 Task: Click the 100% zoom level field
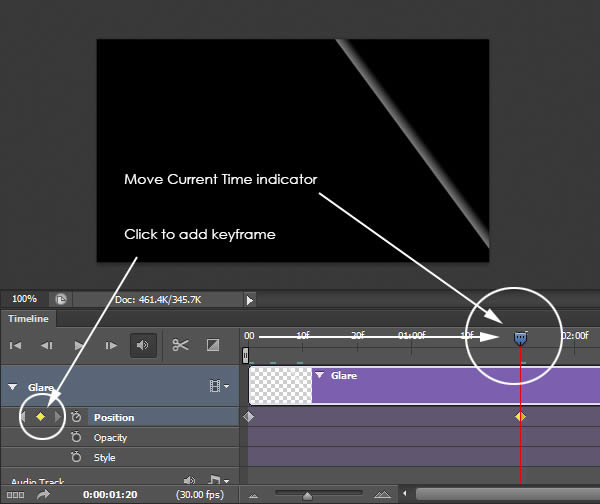[24, 299]
